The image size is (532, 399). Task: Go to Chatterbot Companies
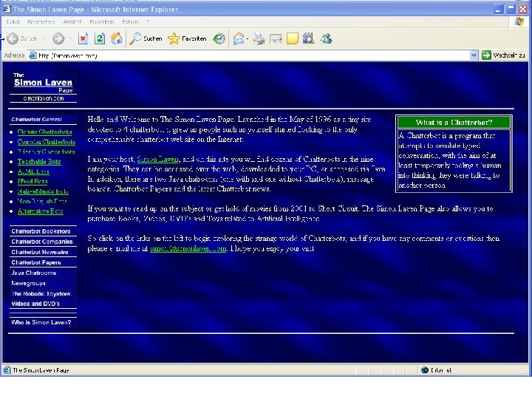pyautogui.click(x=42, y=242)
